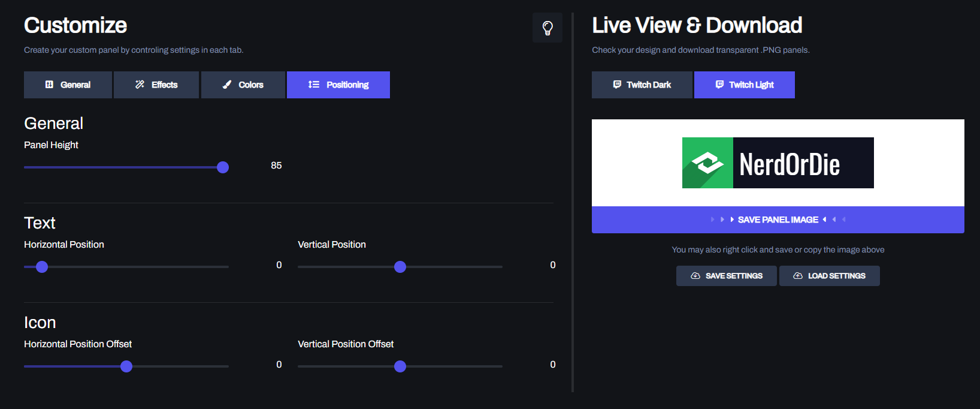980x409 pixels.
Task: Open the Effects tab
Action: (x=156, y=85)
